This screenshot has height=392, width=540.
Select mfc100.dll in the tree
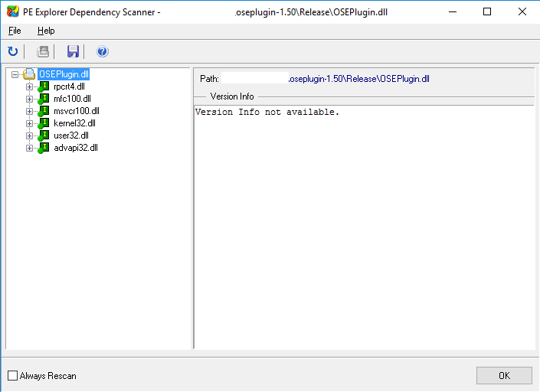(x=72, y=99)
